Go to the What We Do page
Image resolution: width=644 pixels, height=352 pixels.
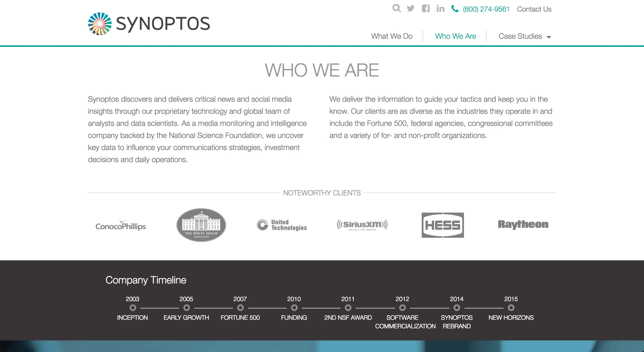[x=392, y=36]
